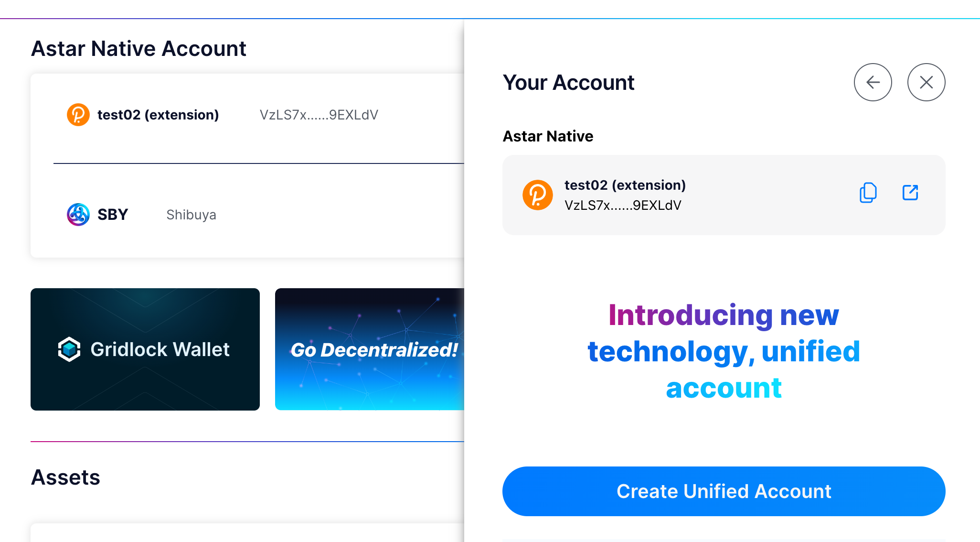
Task: Close the Your Account panel
Action: (926, 82)
